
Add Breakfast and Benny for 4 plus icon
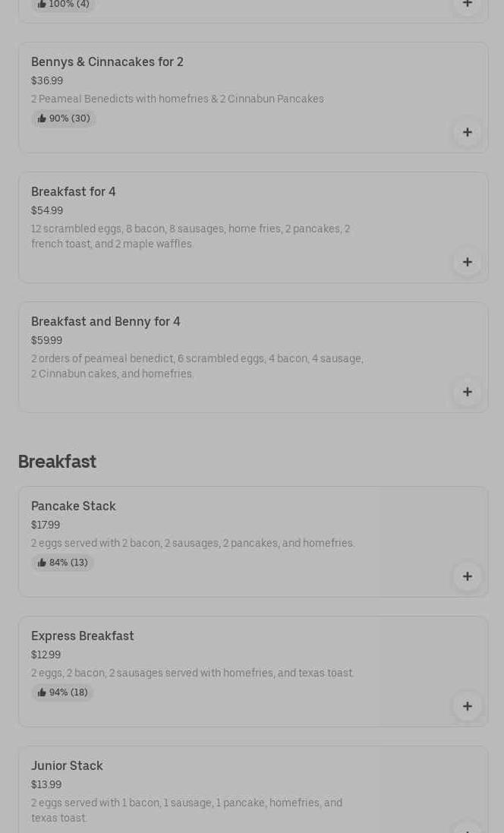click(467, 392)
